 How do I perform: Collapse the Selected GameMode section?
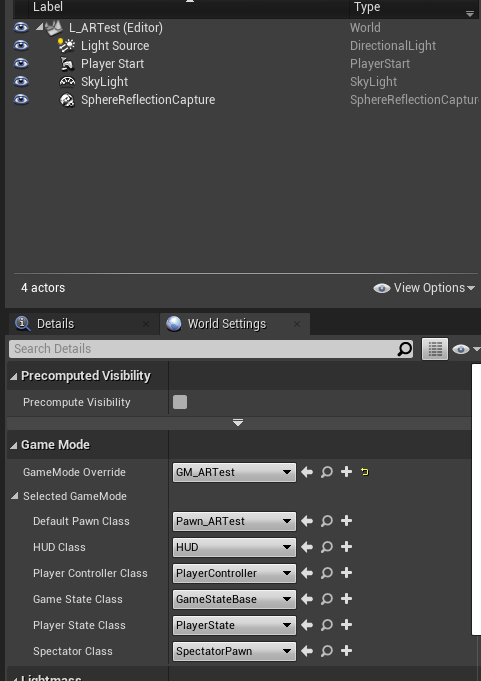pyautogui.click(x=15, y=496)
